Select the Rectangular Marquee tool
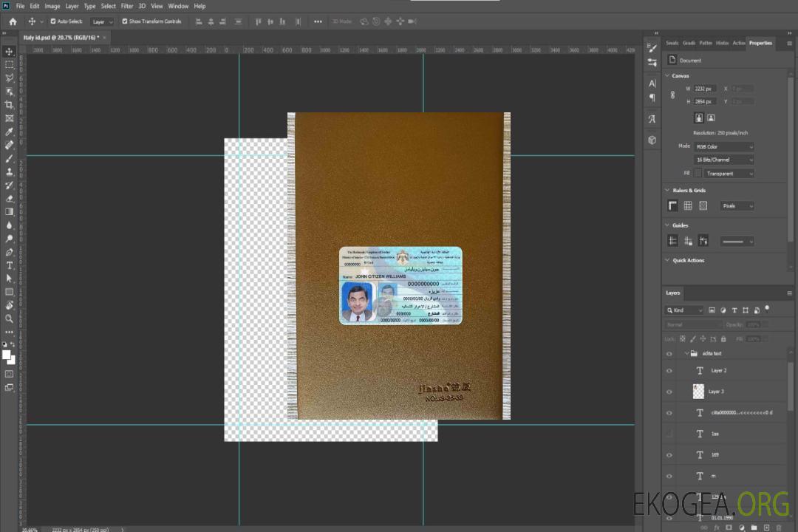This screenshot has height=532, width=798. [x=10, y=64]
